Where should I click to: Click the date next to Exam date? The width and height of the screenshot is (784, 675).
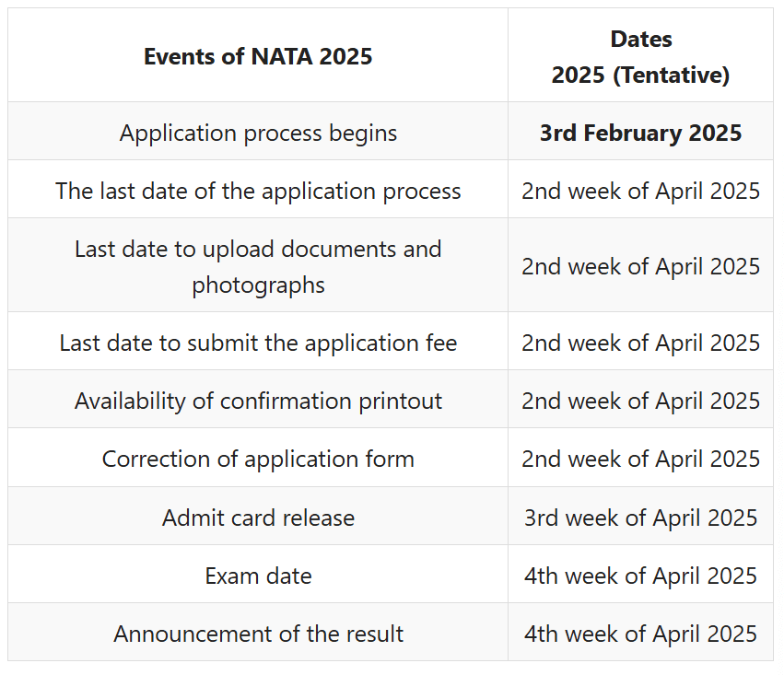640,576
